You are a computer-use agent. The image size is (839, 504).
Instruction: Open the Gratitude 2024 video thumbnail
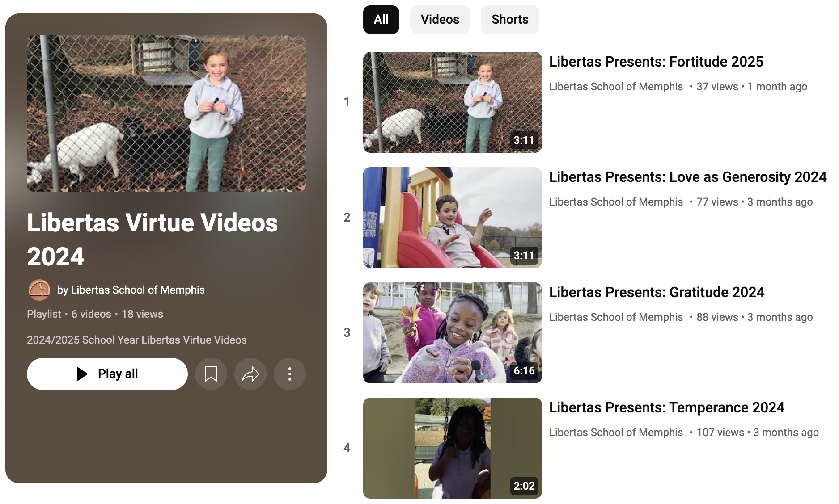click(453, 333)
